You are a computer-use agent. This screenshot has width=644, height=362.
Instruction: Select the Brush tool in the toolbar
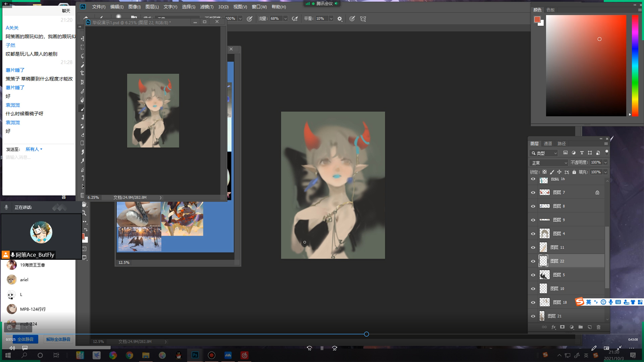tap(82, 109)
